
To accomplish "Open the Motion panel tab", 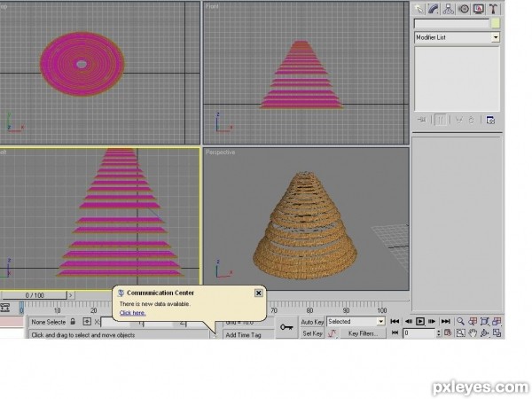I will (464, 9).
